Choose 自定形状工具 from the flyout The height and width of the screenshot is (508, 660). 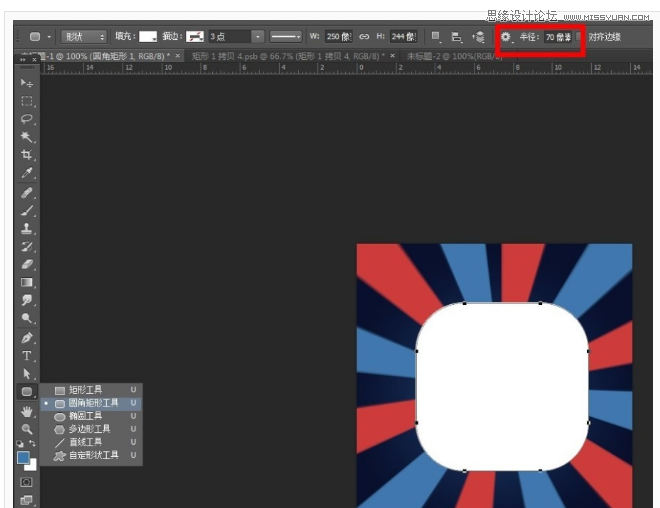pos(91,455)
